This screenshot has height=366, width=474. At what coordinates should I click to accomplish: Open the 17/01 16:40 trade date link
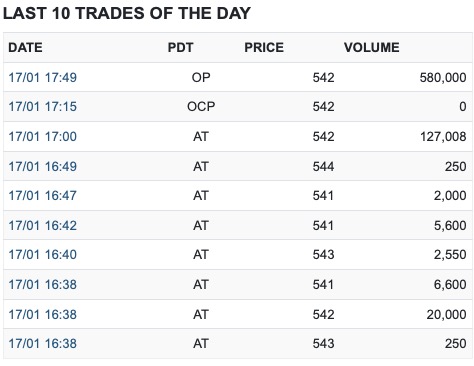coord(43,255)
